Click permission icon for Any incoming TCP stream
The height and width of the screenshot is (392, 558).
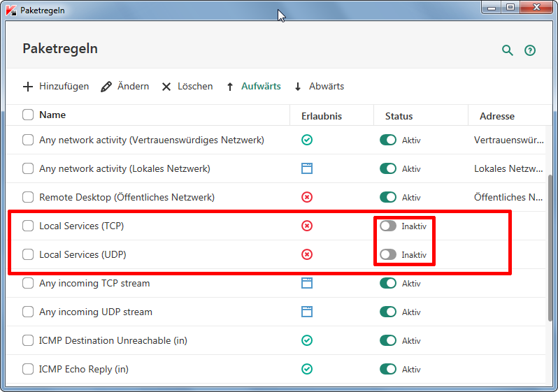(306, 283)
